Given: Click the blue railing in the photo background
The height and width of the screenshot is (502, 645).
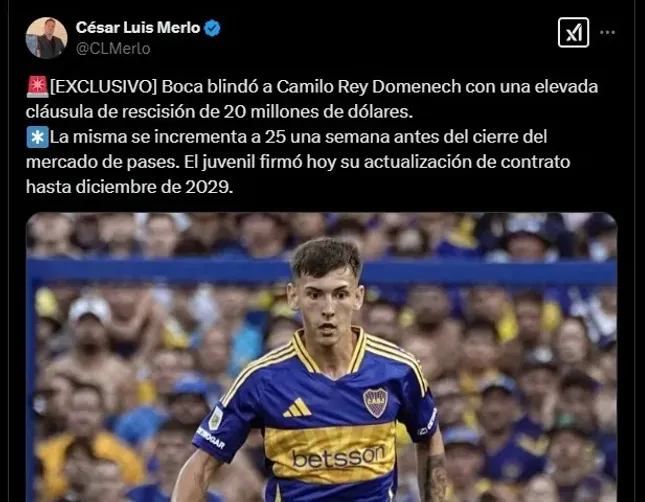Looking at the screenshot, I should [321, 272].
